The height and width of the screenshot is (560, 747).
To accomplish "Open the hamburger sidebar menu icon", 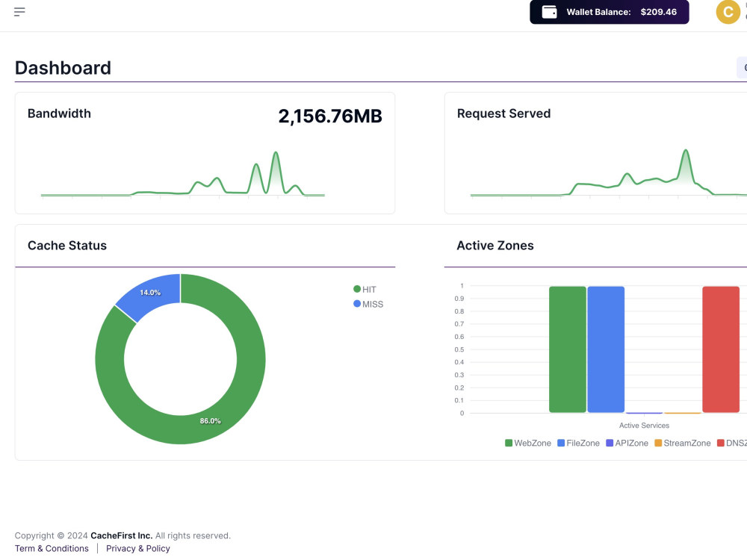I will point(19,12).
